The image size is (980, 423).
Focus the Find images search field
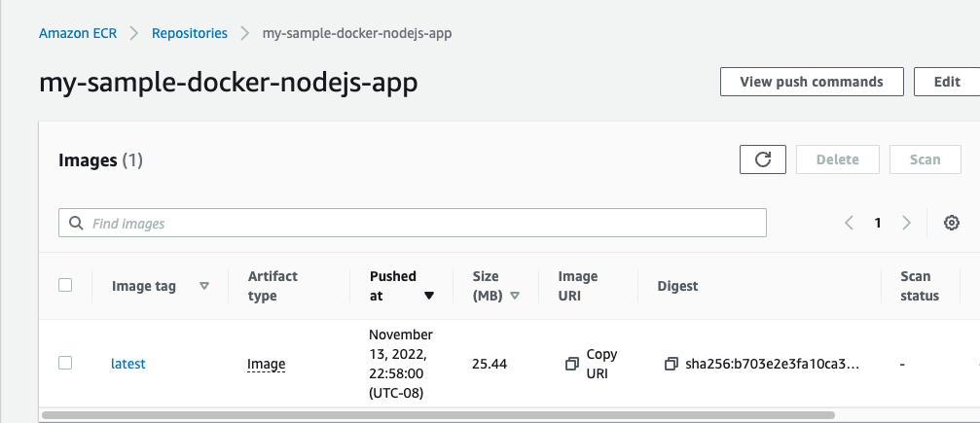[x=418, y=223]
